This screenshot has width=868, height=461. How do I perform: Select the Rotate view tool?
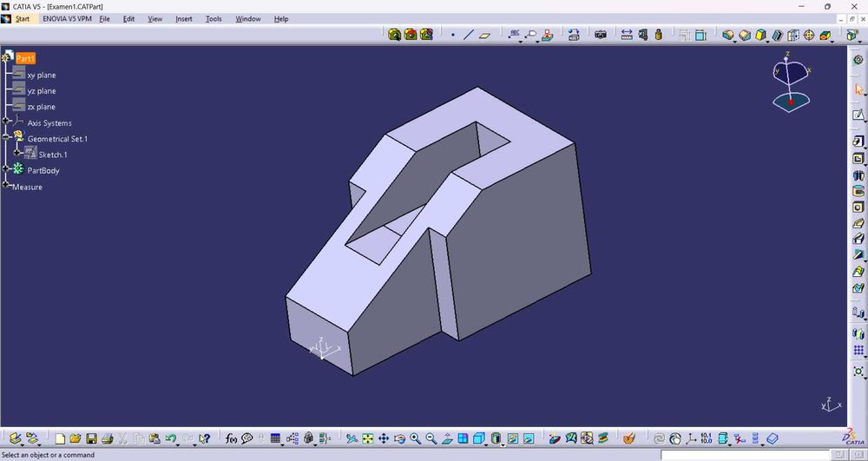pyautogui.click(x=399, y=439)
